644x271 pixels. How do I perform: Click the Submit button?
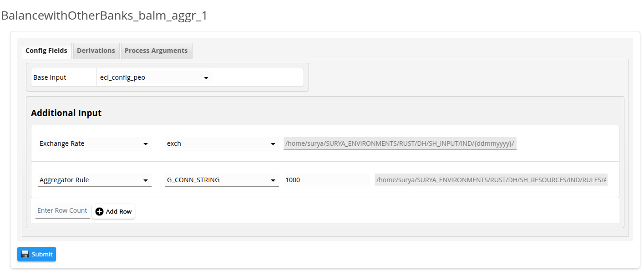[36, 254]
